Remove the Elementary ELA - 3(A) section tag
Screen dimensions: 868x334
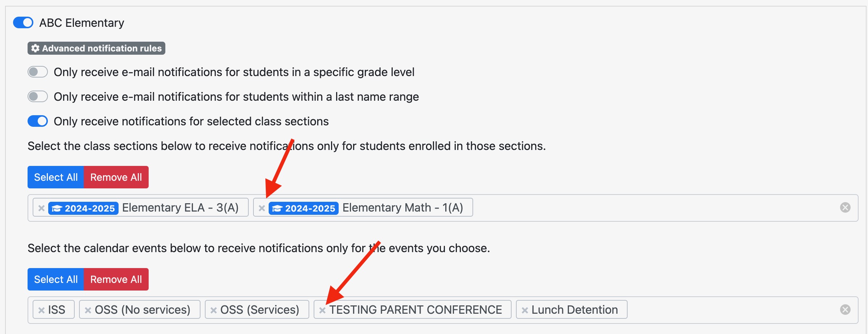click(41, 208)
